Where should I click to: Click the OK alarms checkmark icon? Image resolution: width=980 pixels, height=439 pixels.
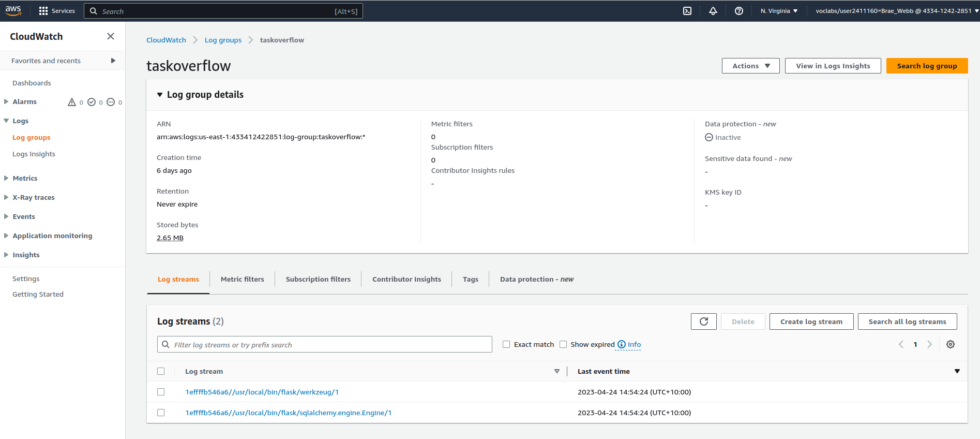click(x=92, y=102)
